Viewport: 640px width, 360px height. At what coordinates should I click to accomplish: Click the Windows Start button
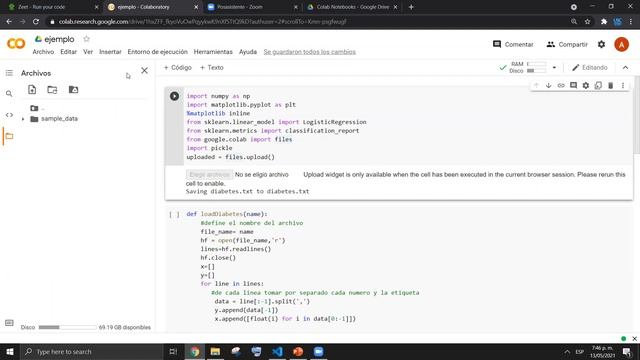10,351
